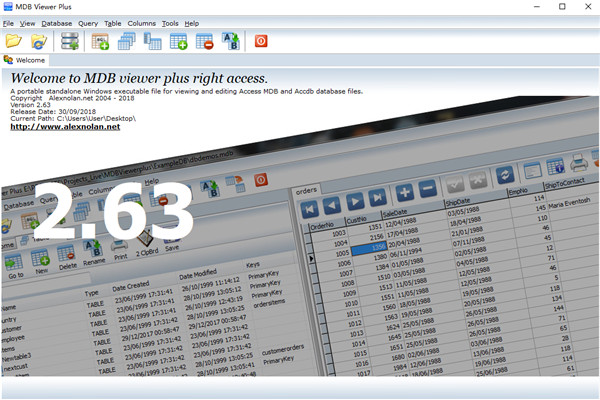600x400 pixels.
Task: Create a new SQL query via toolbar icon
Action: [x=100, y=41]
